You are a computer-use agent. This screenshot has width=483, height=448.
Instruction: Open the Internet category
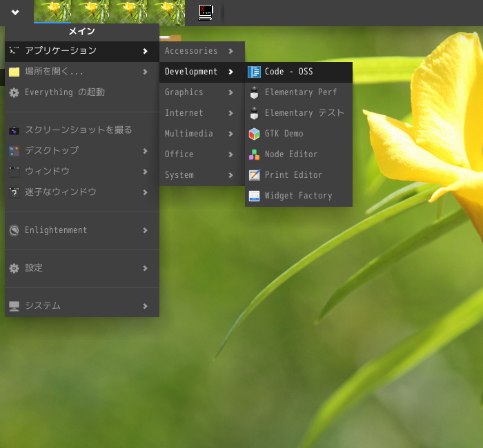tap(202, 113)
